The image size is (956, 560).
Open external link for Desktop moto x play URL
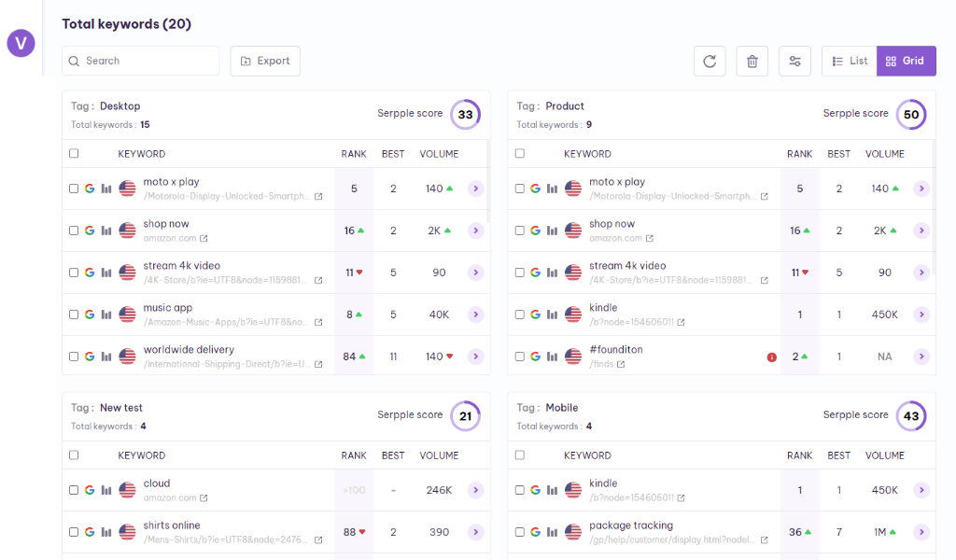point(318,197)
